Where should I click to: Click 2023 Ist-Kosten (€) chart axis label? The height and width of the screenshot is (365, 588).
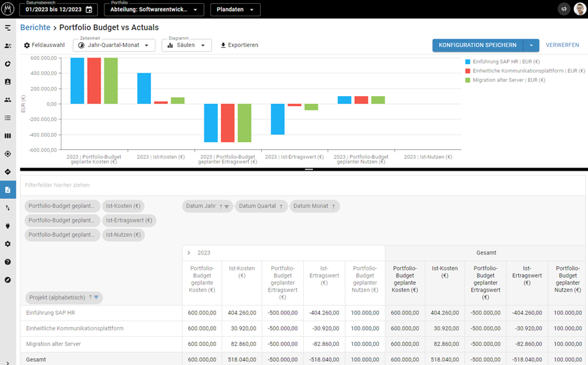pos(161,157)
